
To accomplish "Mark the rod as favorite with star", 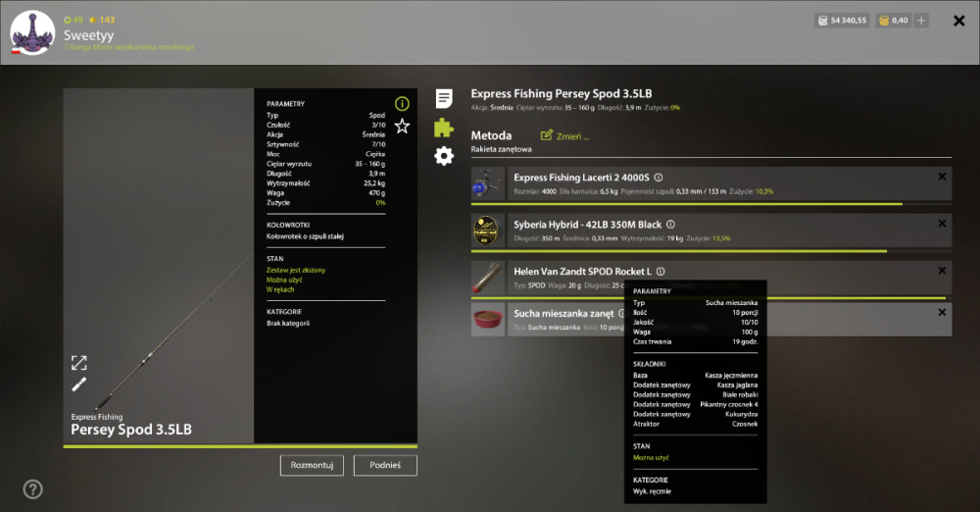I will click(x=402, y=126).
